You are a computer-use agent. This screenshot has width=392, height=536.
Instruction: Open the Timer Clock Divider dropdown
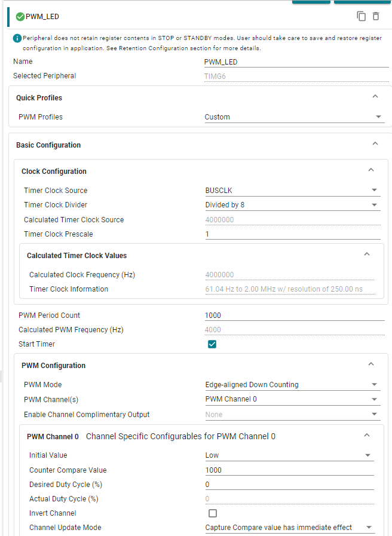[x=293, y=205]
